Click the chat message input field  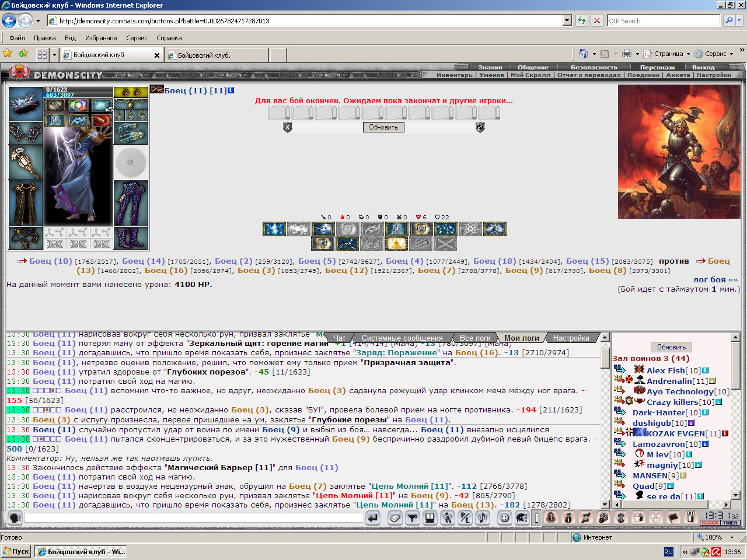point(194,517)
